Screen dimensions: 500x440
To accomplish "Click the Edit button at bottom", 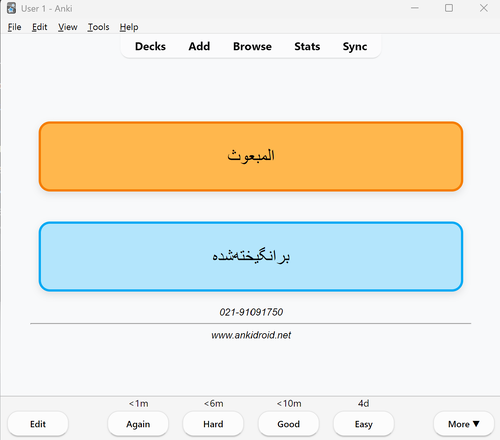I will 38,424.
